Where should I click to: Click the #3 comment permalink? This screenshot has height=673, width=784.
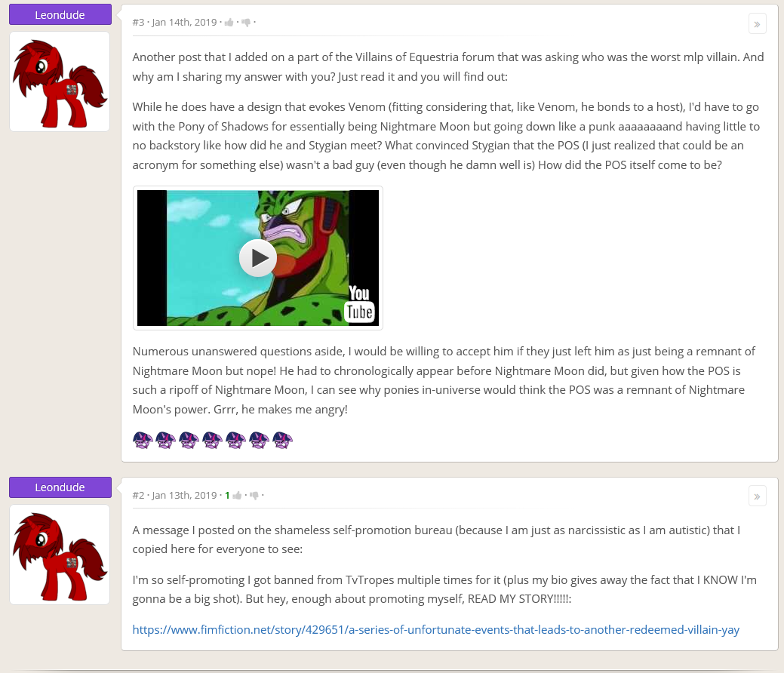pos(138,23)
